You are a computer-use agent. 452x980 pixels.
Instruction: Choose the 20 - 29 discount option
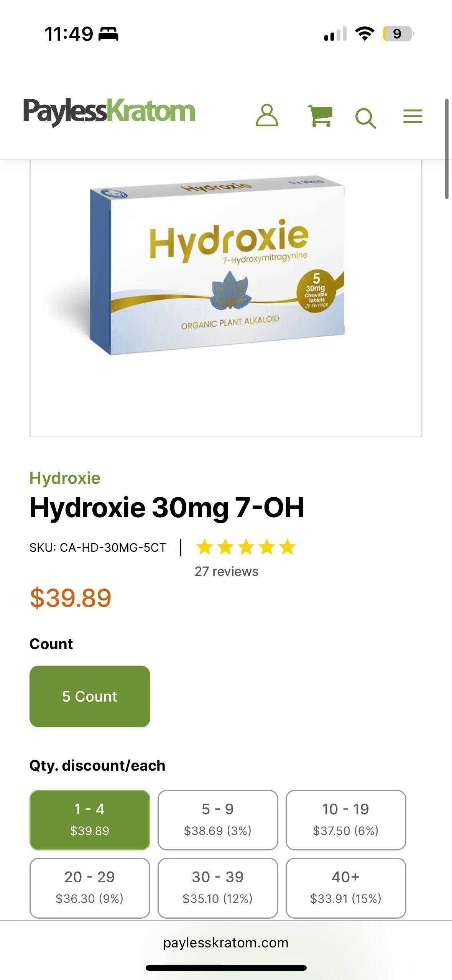point(90,888)
